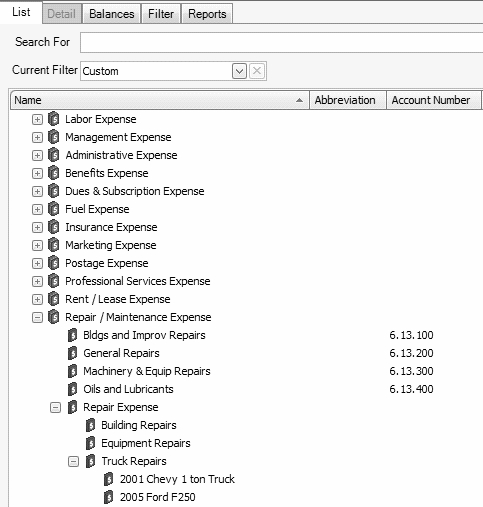Click the Fuel Expense account icon

pos(53,209)
